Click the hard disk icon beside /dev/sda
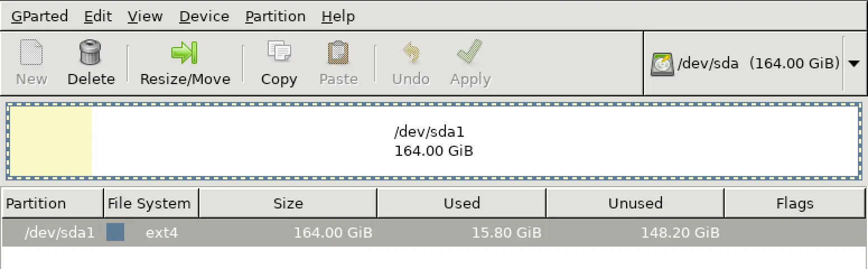This screenshot has width=868, height=269. tap(662, 64)
